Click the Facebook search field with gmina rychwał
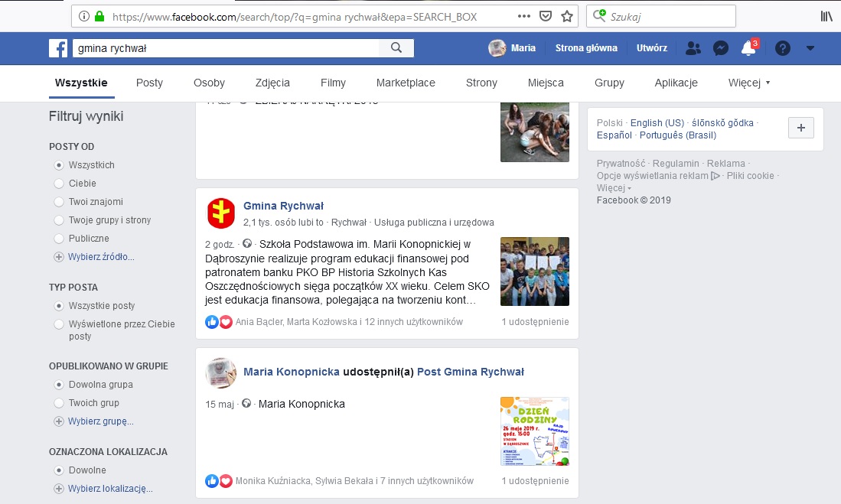 [225, 47]
